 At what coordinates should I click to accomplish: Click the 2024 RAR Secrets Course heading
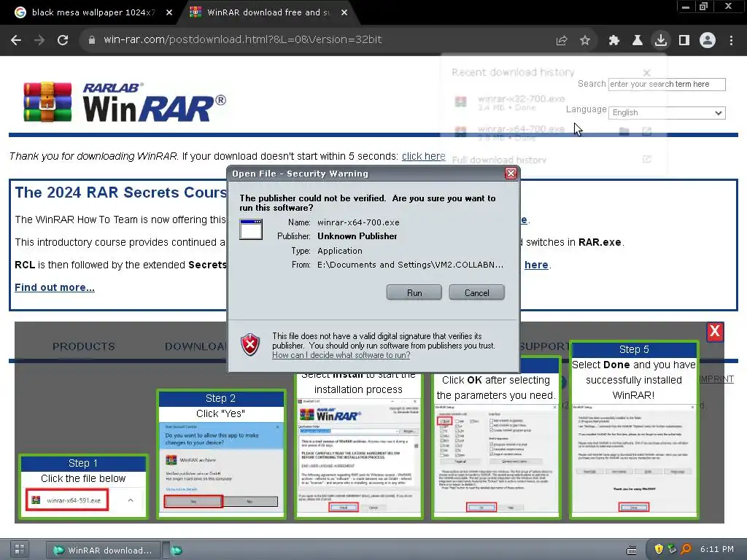click(121, 192)
